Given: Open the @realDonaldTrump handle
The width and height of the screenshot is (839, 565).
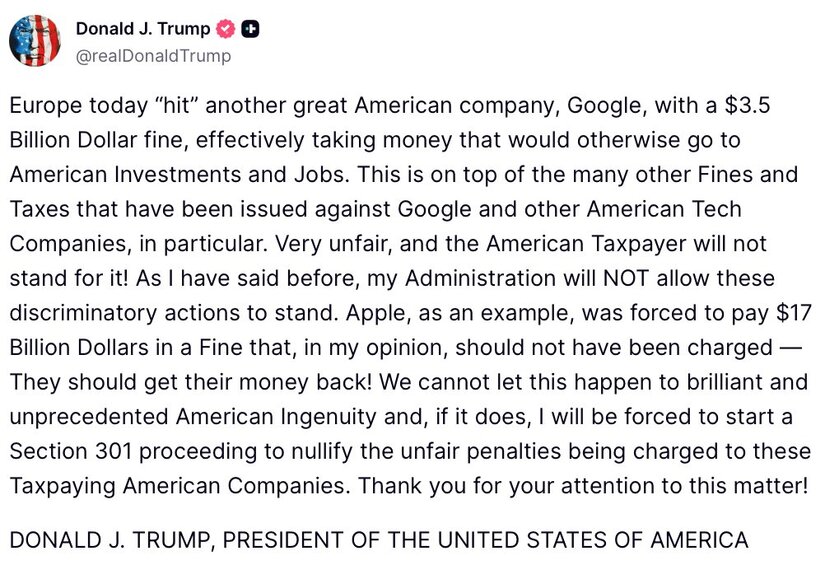Looking at the screenshot, I should point(153,56).
